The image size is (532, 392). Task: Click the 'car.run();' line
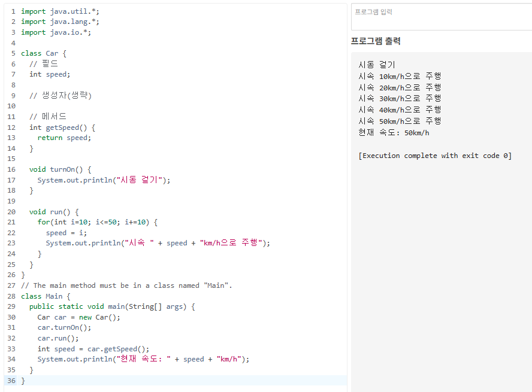(58, 339)
